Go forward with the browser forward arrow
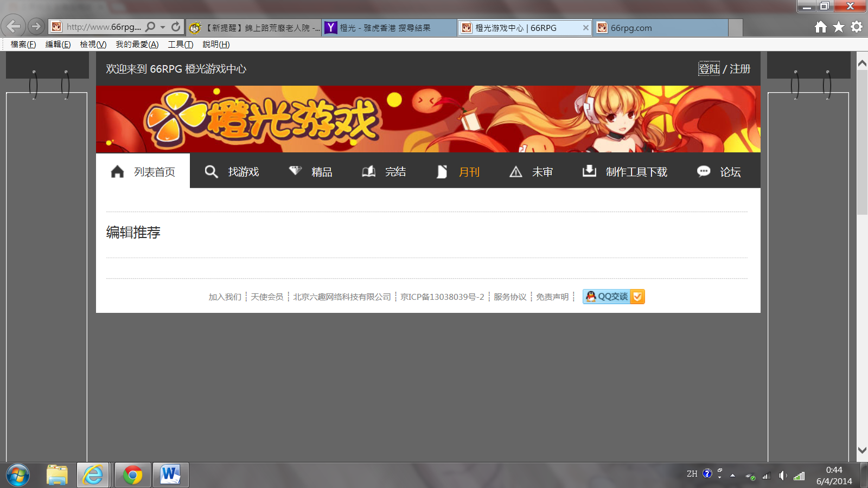Screen dimensions: 868x488 [x=36, y=26]
